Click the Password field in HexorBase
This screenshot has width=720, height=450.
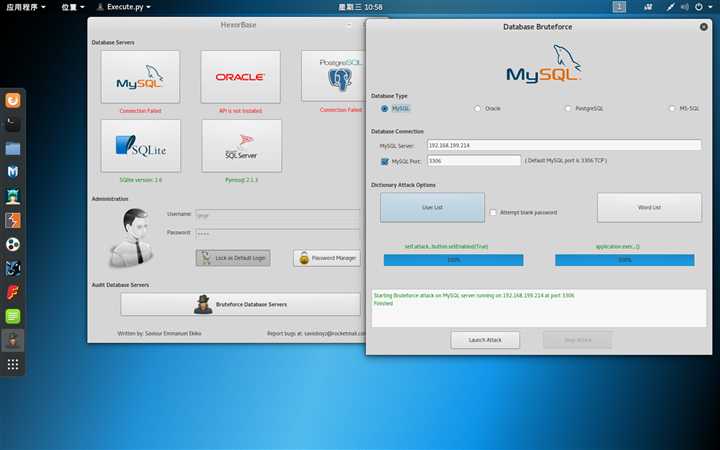click(278, 233)
